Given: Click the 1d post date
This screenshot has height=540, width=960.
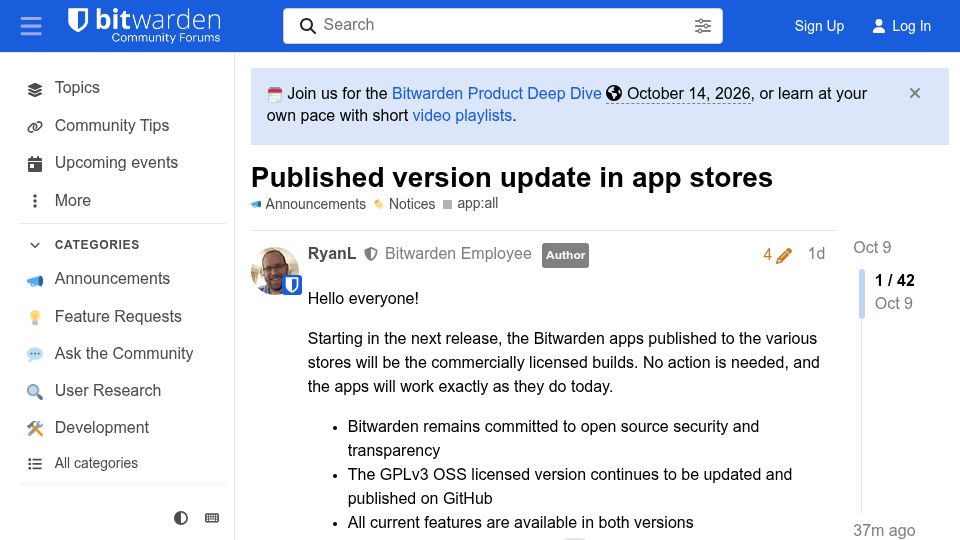Looking at the screenshot, I should [816, 254].
